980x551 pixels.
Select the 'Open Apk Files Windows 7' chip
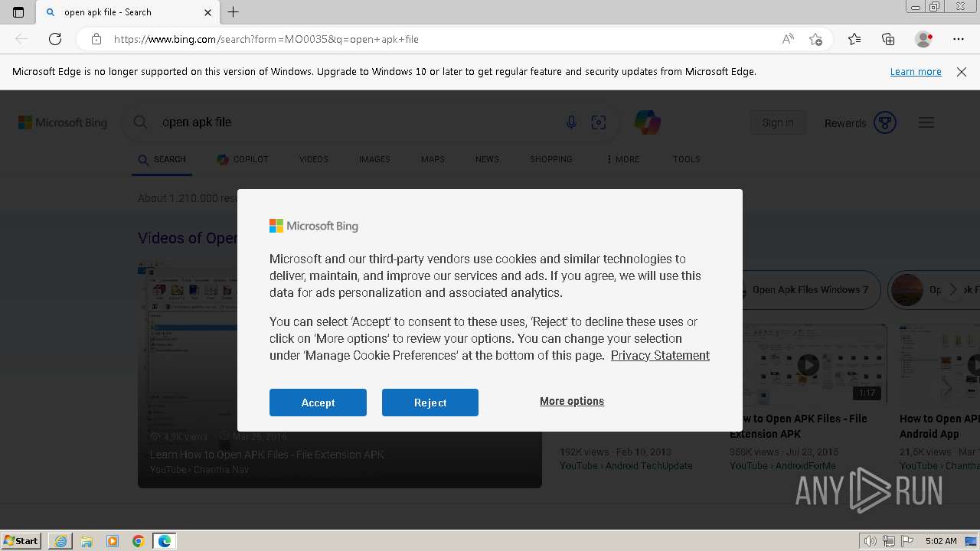812,290
